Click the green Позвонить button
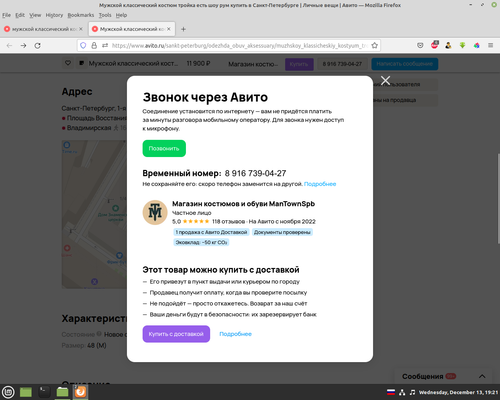The image size is (500, 400). [x=164, y=148]
